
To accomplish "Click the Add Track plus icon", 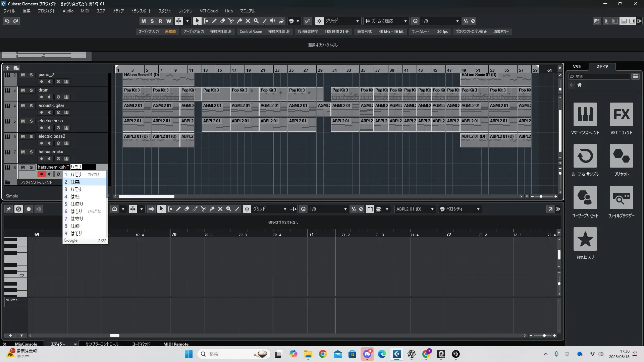I will pyautogui.click(x=7, y=68).
